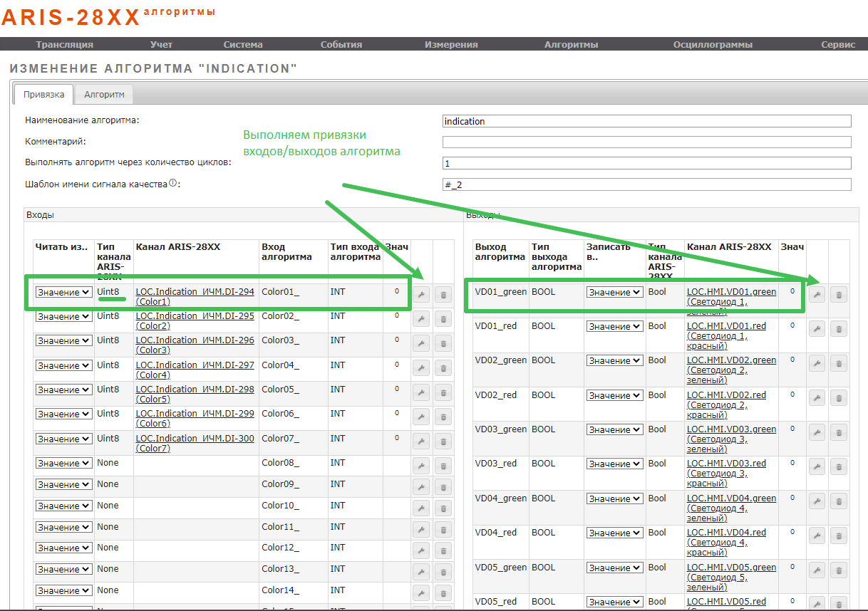
Task: Open the Сервис menu
Action: [838, 44]
